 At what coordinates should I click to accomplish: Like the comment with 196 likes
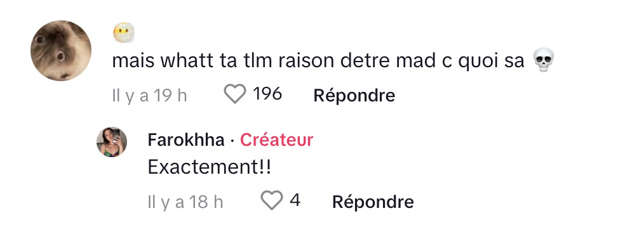pos(235,94)
